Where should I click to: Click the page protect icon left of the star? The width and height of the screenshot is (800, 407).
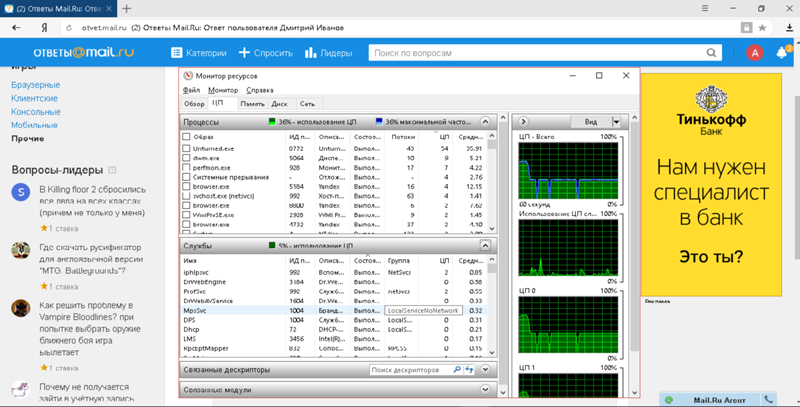(746, 28)
